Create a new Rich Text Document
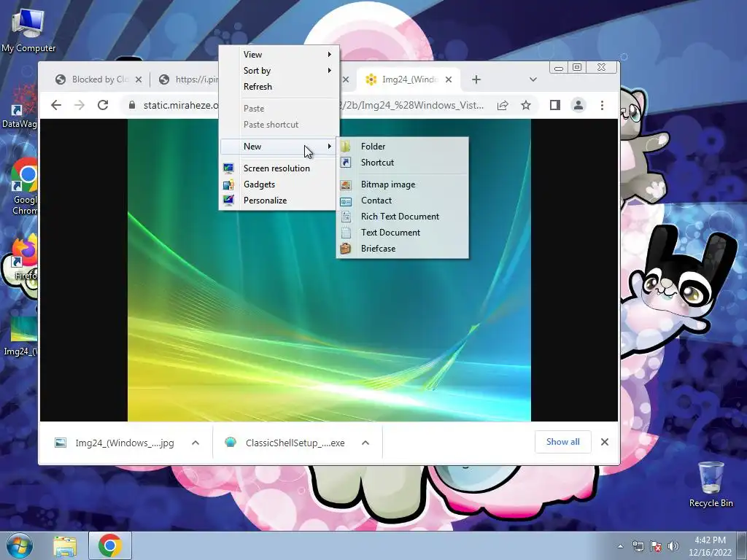The width and height of the screenshot is (747, 560). (x=402, y=217)
